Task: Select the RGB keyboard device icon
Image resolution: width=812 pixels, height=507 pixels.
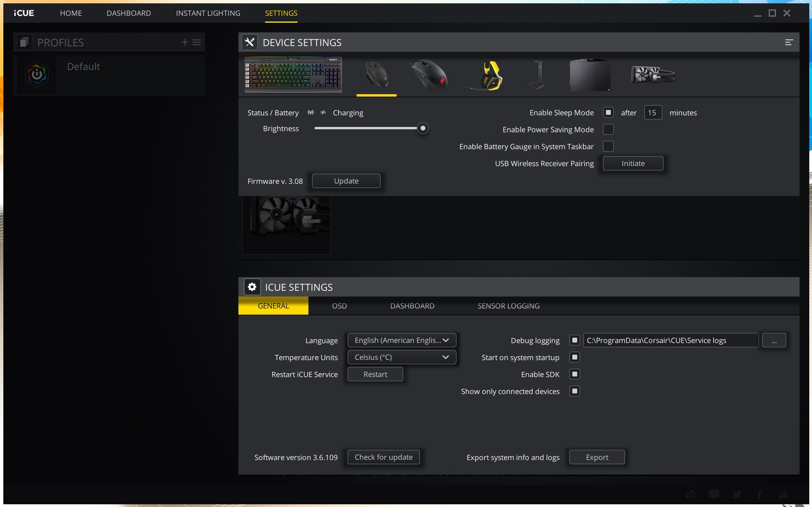Action: 293,75
